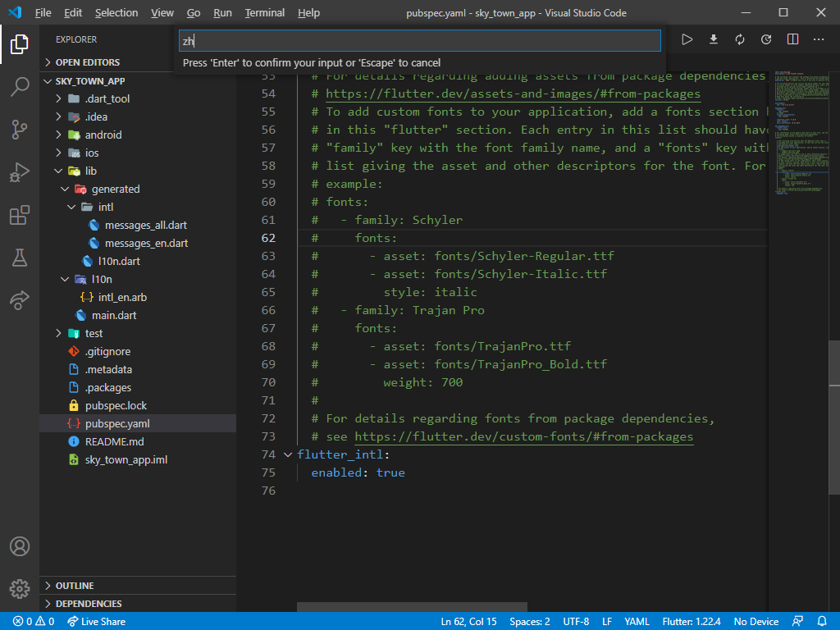Expand the Open Editors section
Screen dimensions: 840x630
[138, 62]
